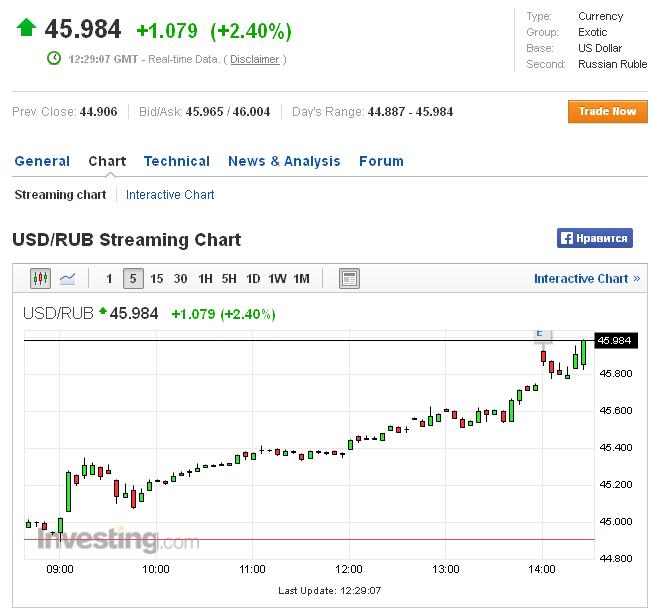Click the Russian Ruble second currency text

point(612,64)
